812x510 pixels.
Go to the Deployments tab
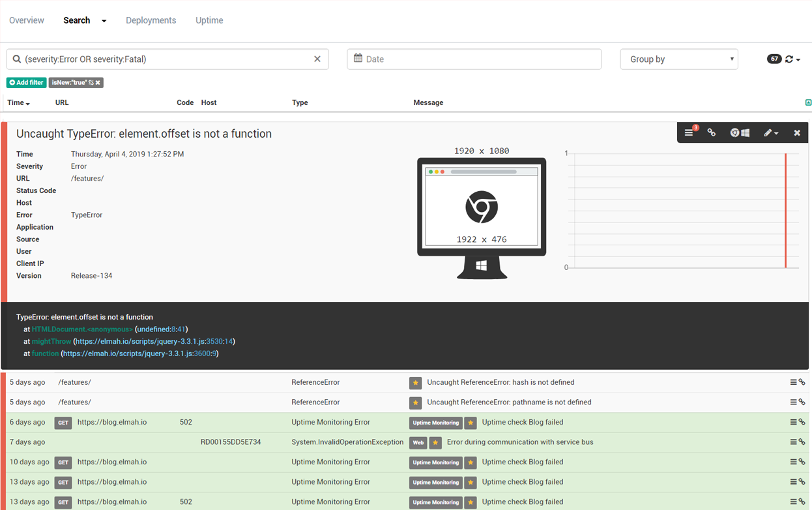pos(151,20)
